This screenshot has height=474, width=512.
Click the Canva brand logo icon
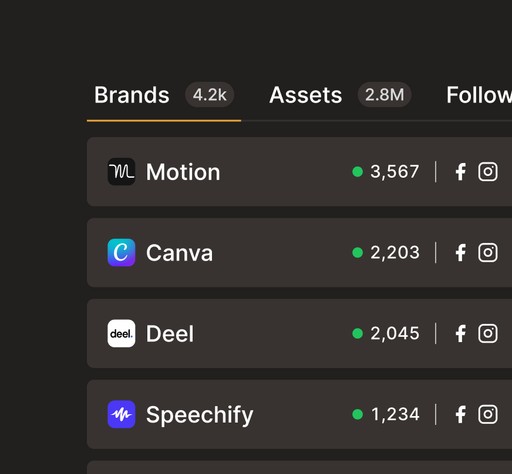121,252
